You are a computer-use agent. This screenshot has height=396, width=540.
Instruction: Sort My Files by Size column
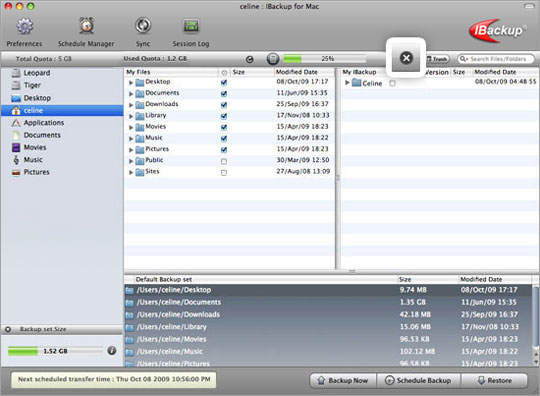[x=252, y=72]
